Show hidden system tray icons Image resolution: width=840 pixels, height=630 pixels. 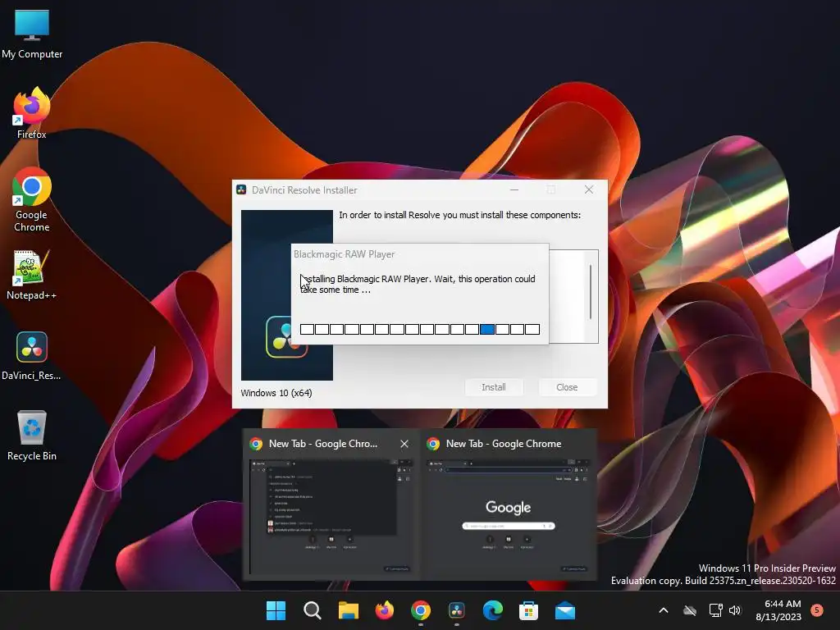[663, 610]
